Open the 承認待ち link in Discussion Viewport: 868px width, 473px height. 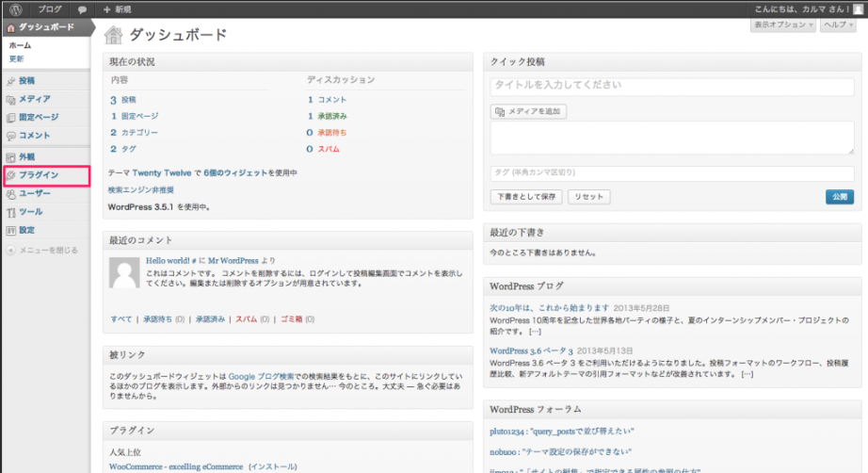pyautogui.click(x=332, y=133)
